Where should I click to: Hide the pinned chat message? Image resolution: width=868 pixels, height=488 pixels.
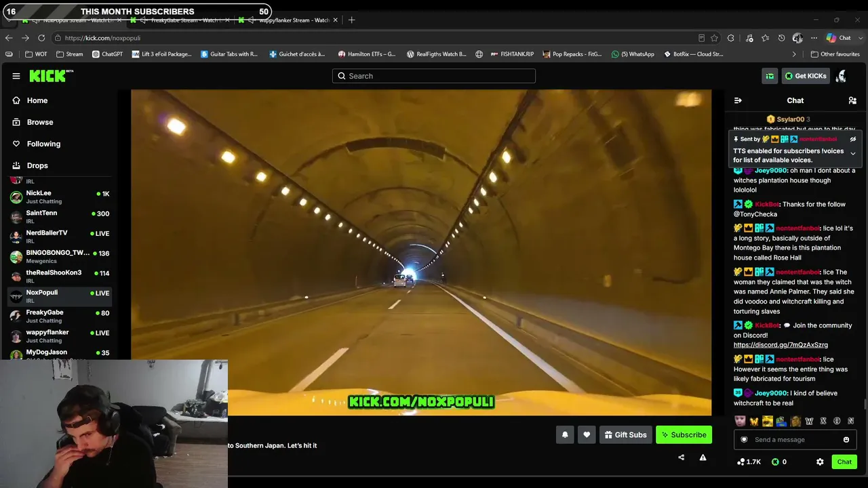pyautogui.click(x=853, y=139)
